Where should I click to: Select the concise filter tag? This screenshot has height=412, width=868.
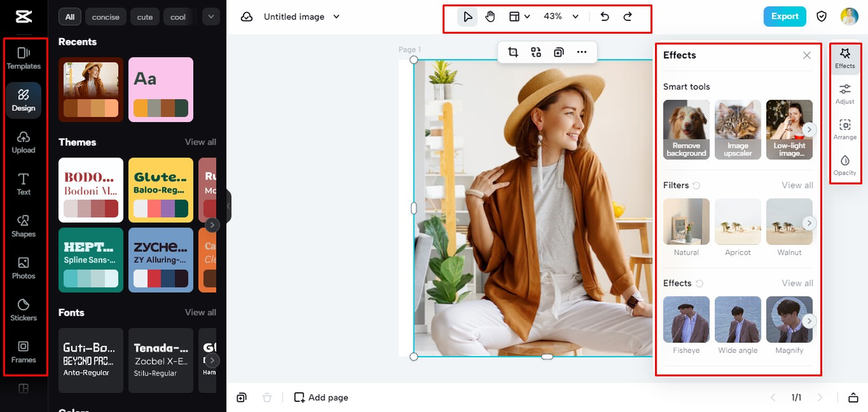tap(106, 16)
